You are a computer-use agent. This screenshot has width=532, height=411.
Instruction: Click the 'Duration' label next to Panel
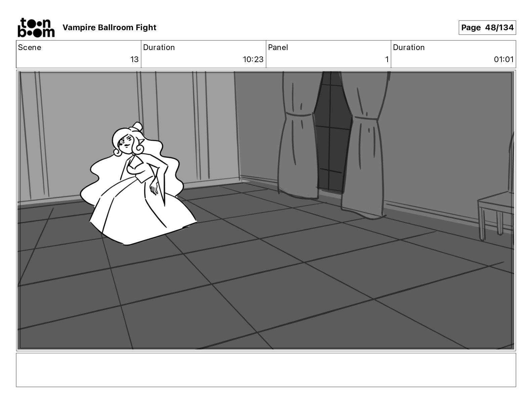409,47
